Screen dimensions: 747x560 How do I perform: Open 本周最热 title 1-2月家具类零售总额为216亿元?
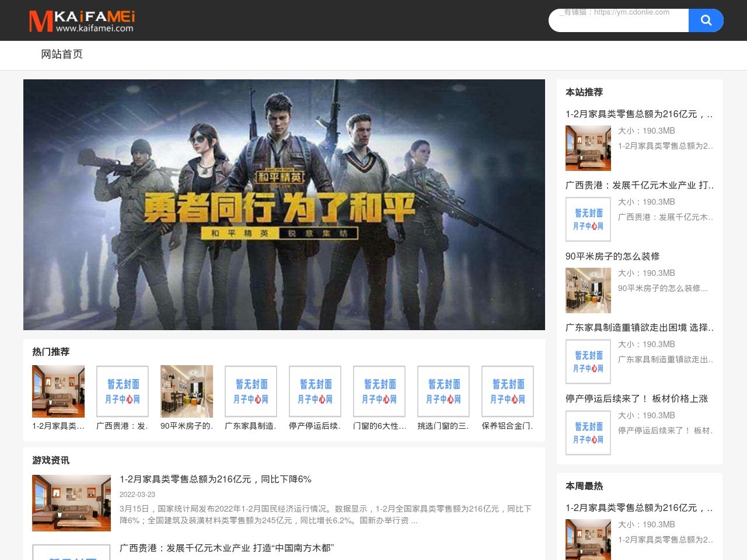point(639,508)
